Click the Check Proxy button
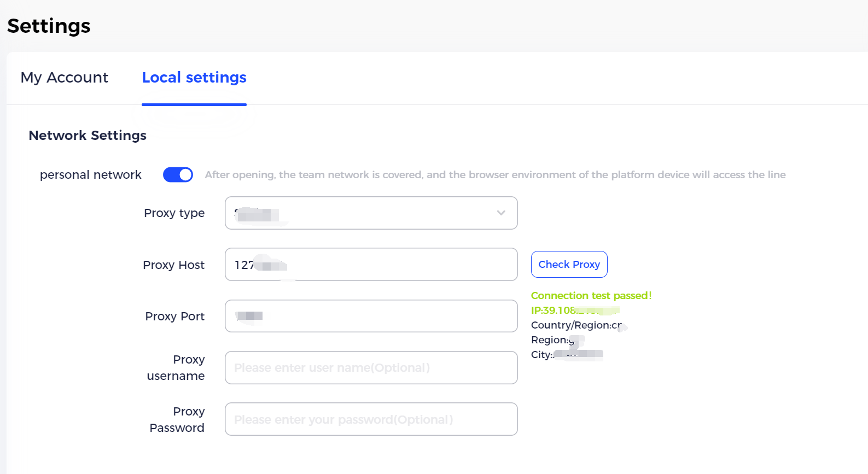The height and width of the screenshot is (474, 868). 569,265
